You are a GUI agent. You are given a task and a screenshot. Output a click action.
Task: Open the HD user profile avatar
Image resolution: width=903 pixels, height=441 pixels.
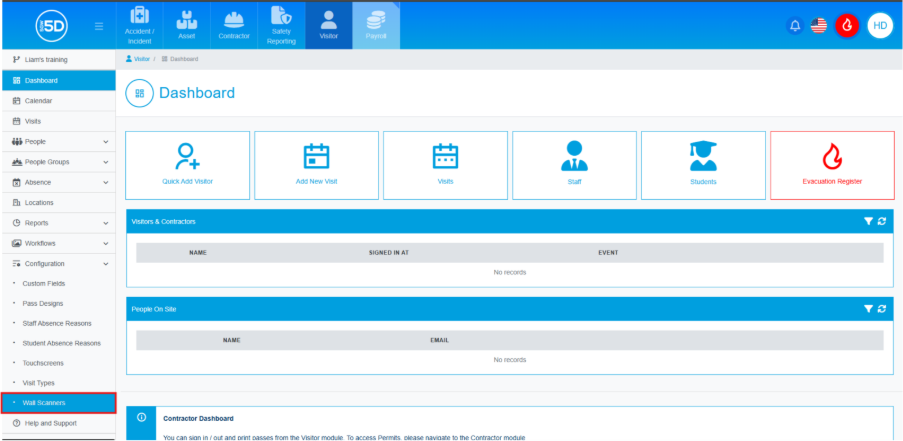point(880,26)
